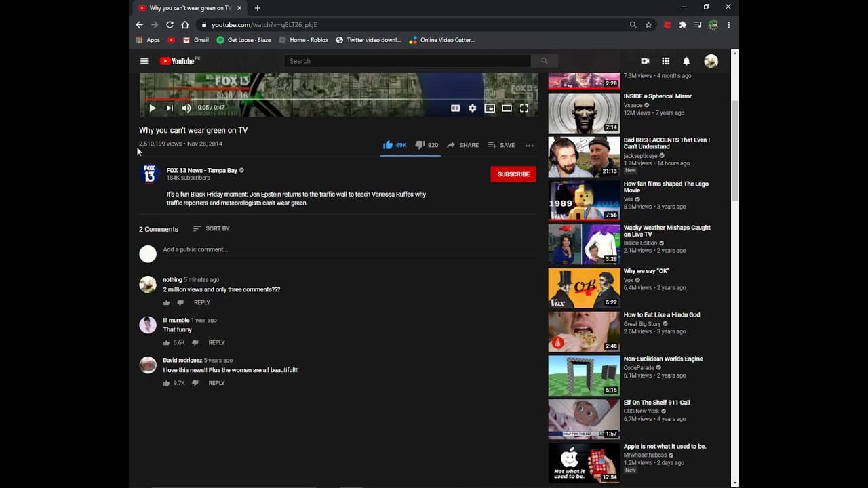Open Apple is not what it used to be
Screen dimensions: 868x488
(665, 447)
